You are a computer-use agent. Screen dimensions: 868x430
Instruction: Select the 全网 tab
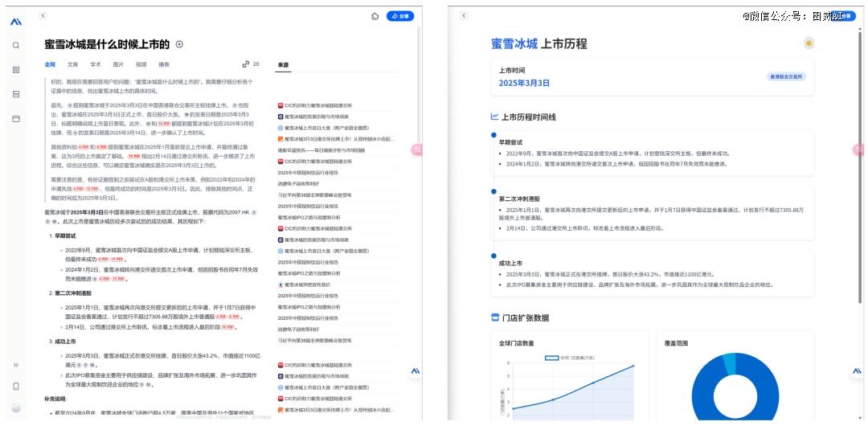pos(50,65)
